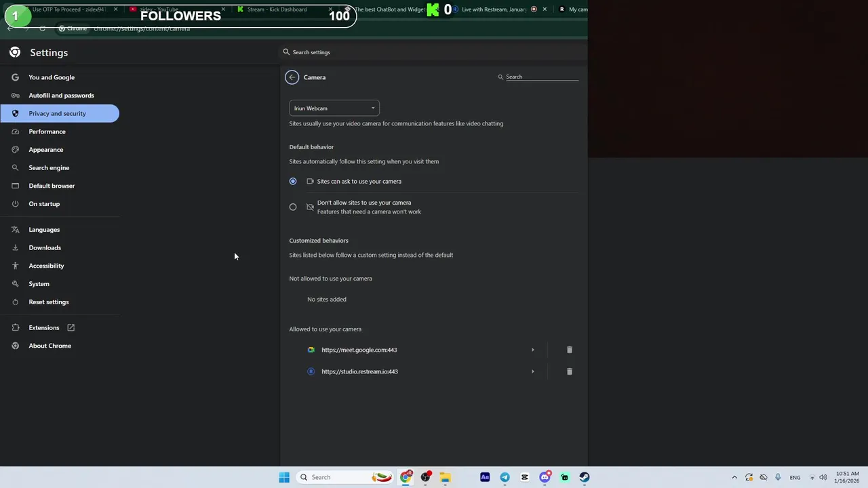The width and height of the screenshot is (868, 488).
Task: Open On startup settings
Action: 44,204
